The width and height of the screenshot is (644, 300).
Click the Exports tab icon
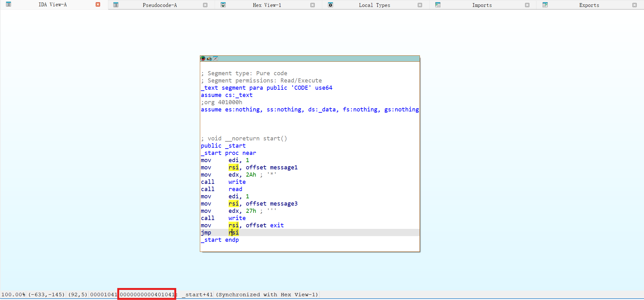(545, 5)
